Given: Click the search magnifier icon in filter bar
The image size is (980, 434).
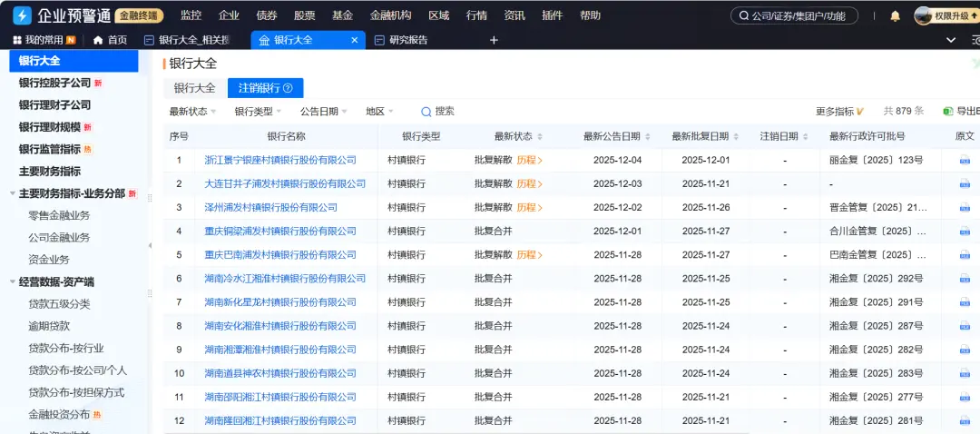Looking at the screenshot, I should click(426, 111).
